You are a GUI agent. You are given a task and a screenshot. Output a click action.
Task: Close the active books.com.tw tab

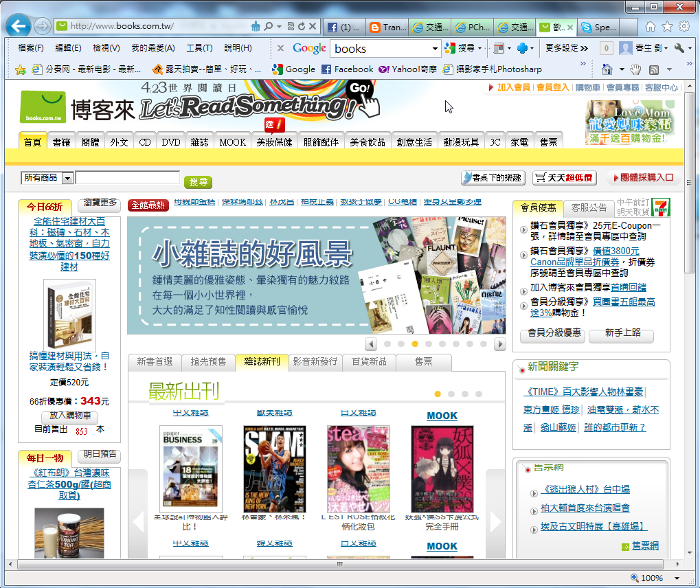point(570,27)
